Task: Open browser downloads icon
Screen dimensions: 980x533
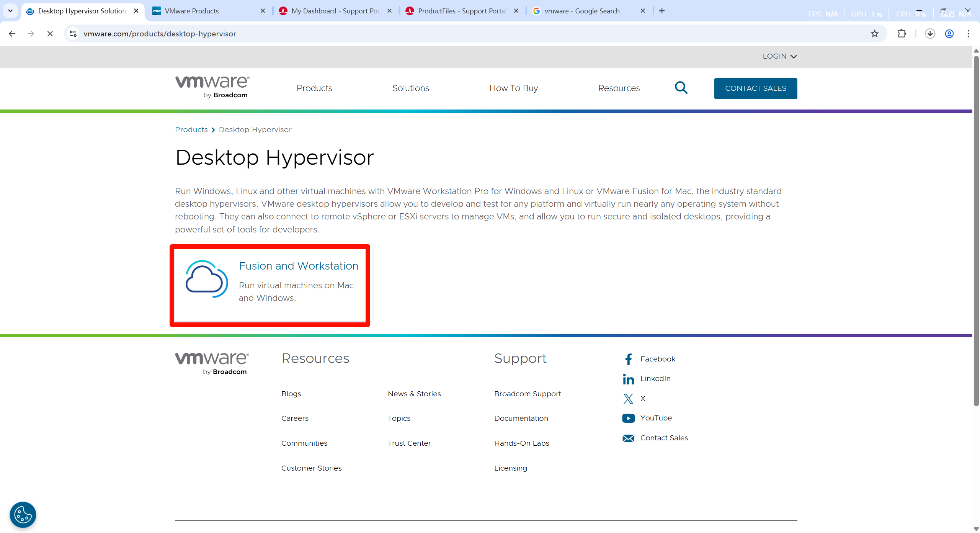Action: [x=930, y=34]
